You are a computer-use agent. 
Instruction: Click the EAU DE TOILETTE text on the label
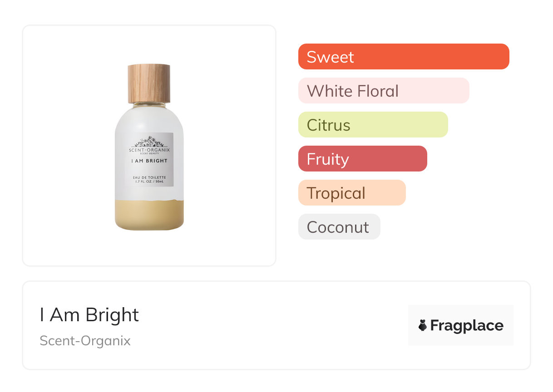(149, 177)
